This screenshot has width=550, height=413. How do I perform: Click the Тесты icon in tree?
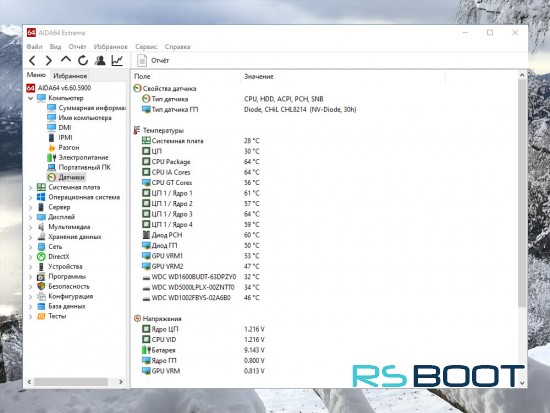[41, 316]
